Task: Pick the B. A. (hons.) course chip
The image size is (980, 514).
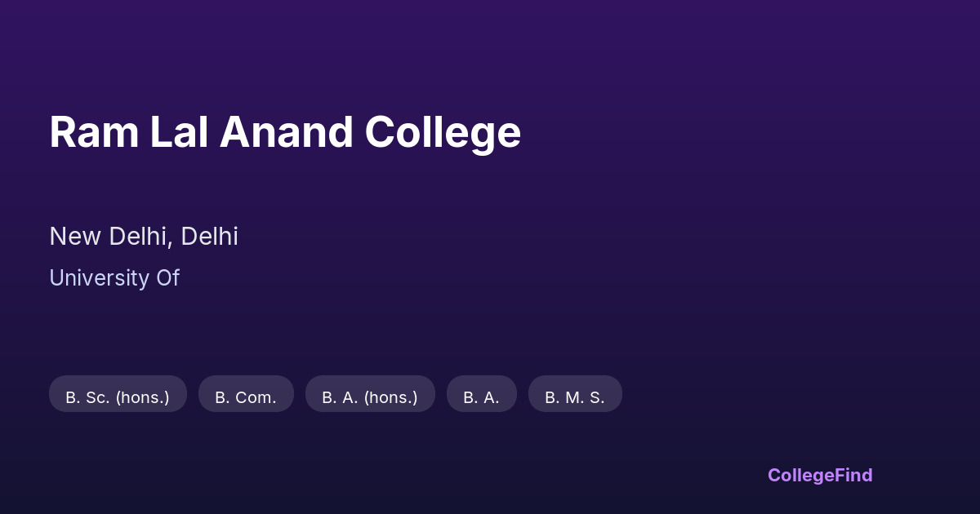Action: pos(370,397)
